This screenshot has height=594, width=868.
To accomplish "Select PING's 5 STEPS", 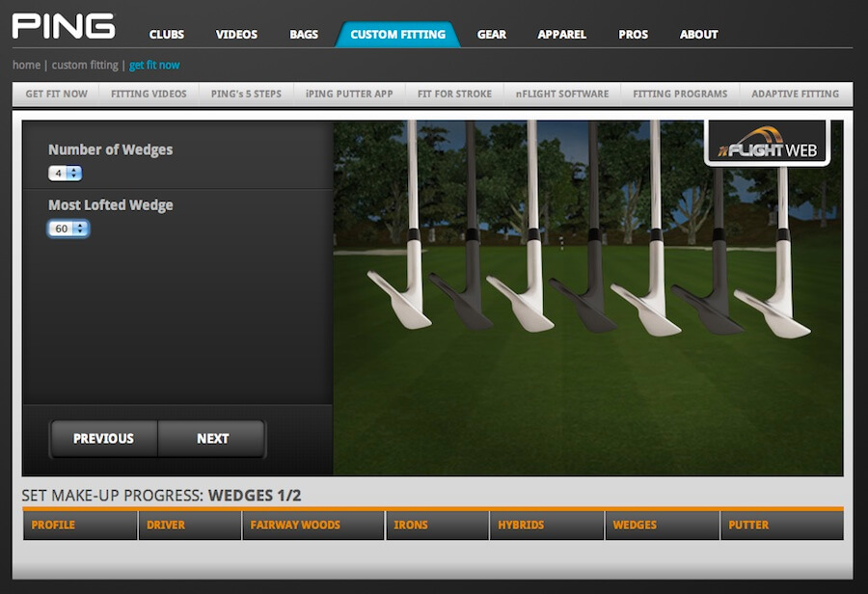I will (x=246, y=94).
